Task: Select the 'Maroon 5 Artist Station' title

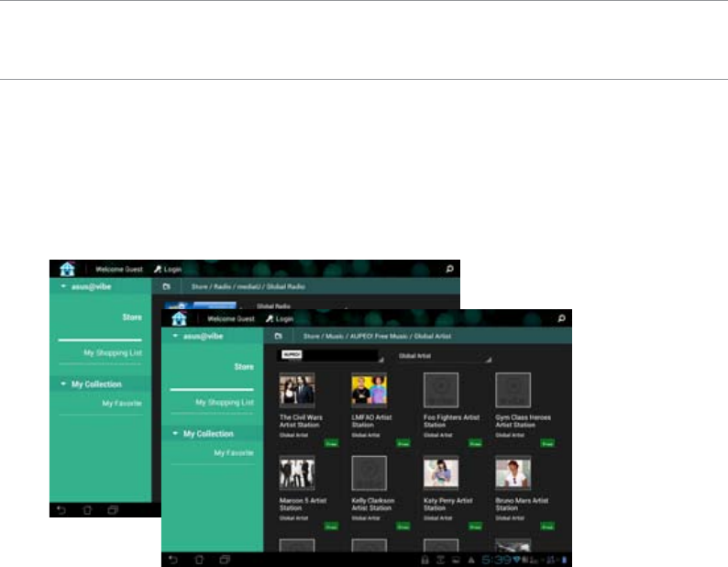Action: coord(303,505)
